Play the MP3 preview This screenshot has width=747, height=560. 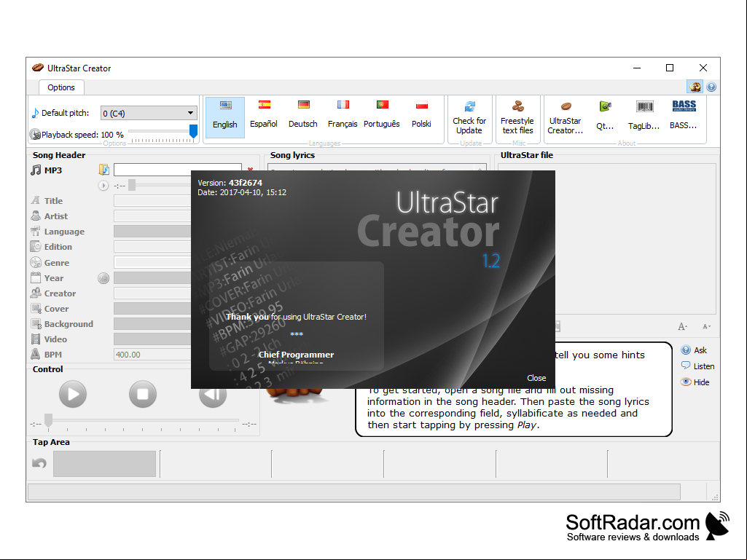pos(103,186)
